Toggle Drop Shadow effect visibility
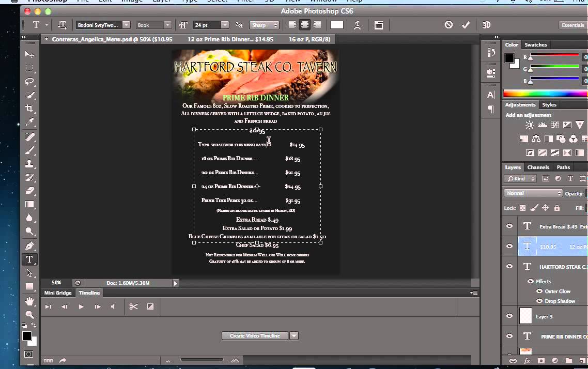Viewport: 588px width, 369px height. tap(539, 301)
